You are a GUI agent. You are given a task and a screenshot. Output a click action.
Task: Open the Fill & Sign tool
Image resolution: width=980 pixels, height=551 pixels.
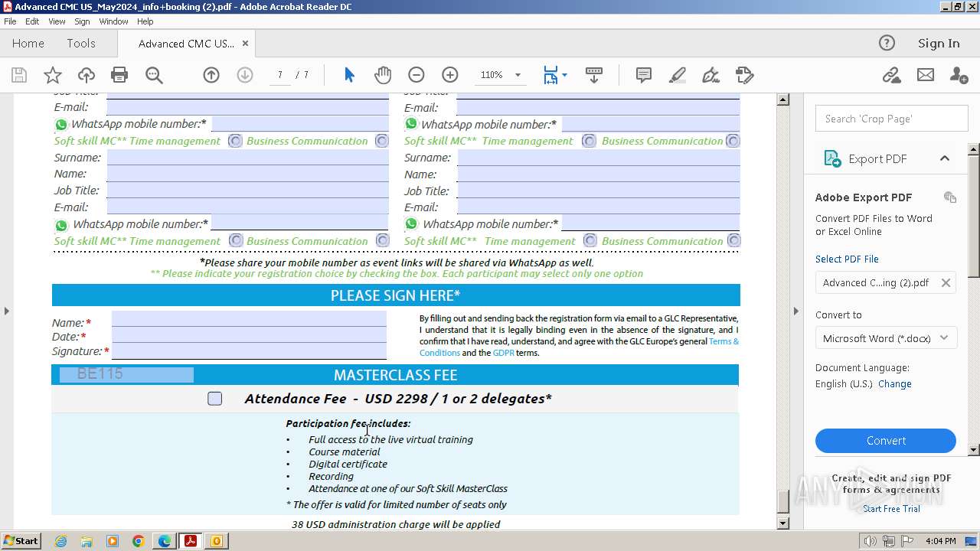[711, 75]
